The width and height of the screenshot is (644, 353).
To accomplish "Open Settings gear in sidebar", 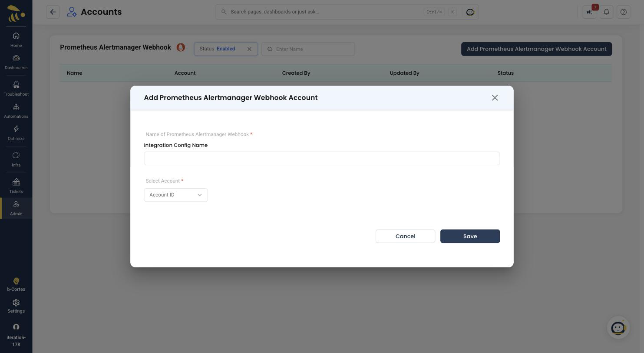I will pos(16,306).
